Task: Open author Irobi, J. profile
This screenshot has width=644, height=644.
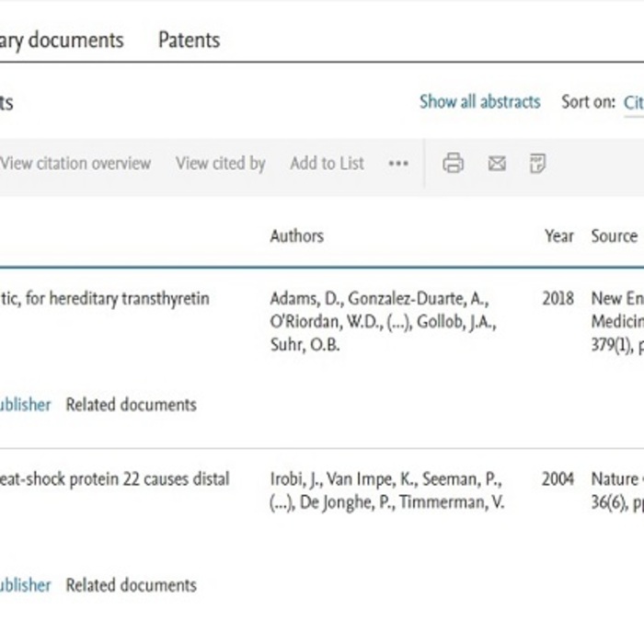Action: pos(295,479)
